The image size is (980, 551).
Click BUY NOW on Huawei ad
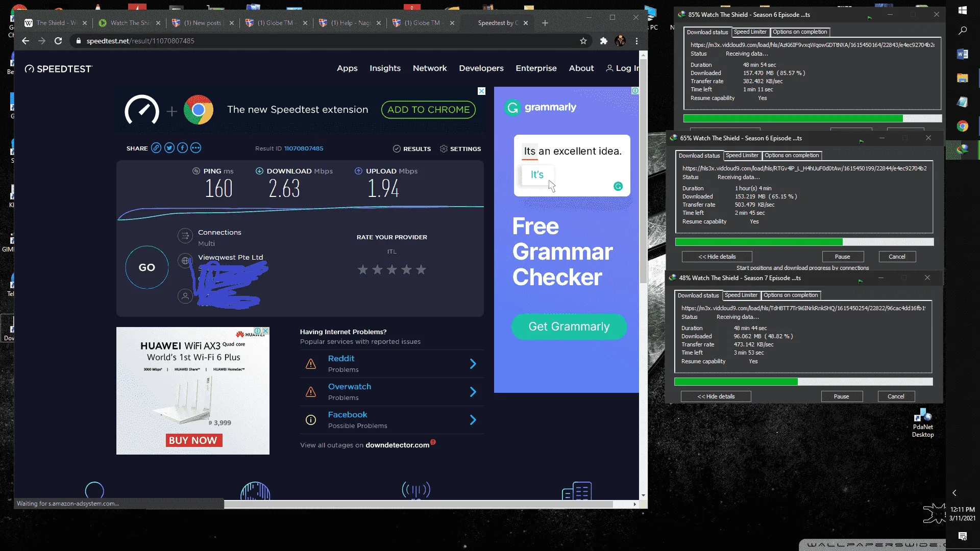pyautogui.click(x=193, y=440)
